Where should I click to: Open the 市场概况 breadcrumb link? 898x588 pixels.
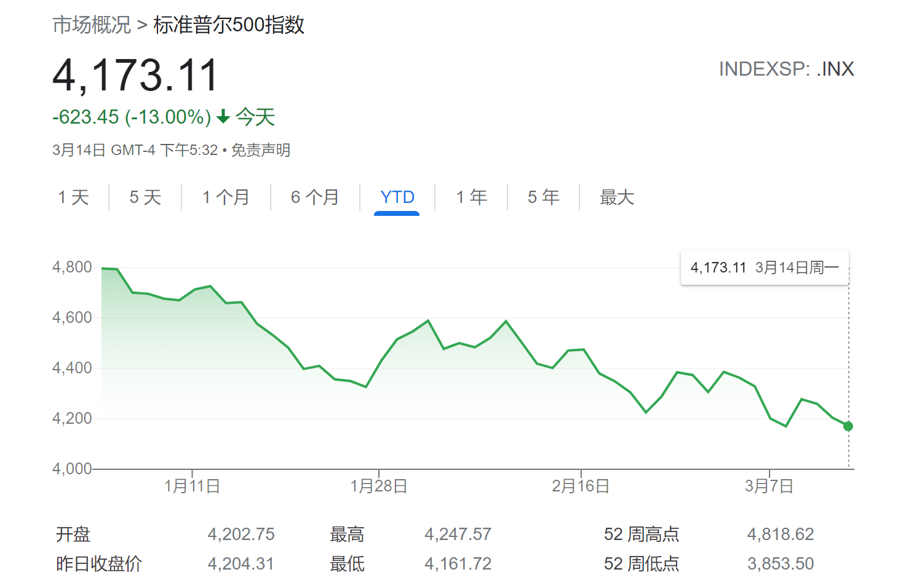point(92,25)
